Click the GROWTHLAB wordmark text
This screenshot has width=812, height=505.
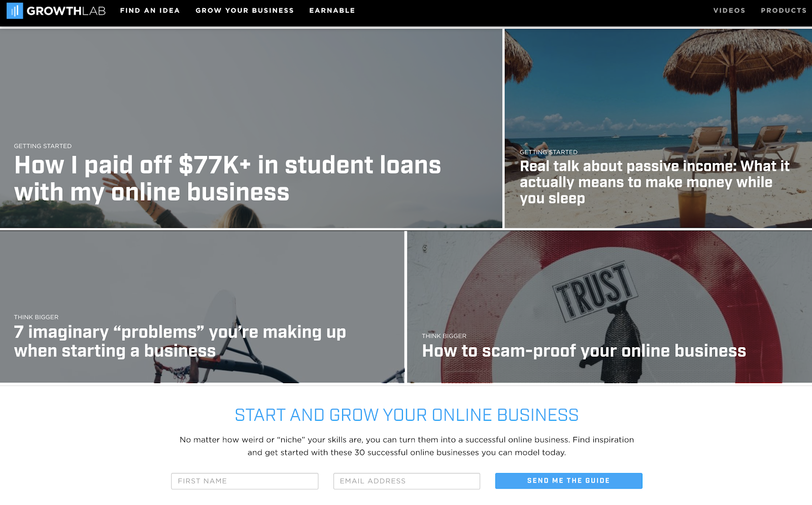pyautogui.click(x=66, y=11)
